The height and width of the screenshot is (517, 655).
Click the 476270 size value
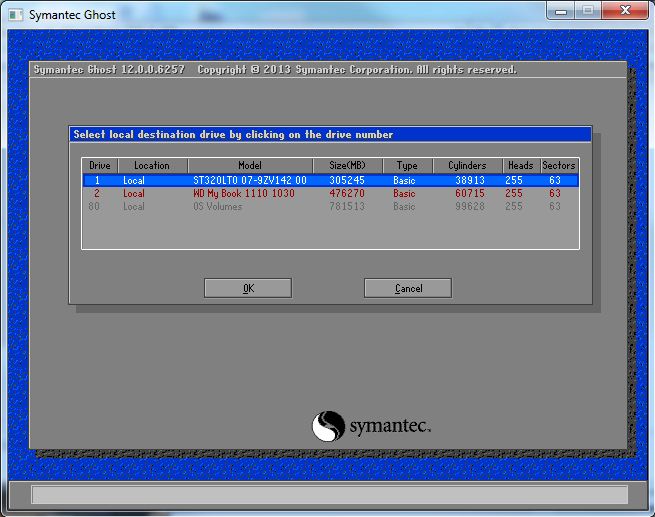pyautogui.click(x=347, y=193)
